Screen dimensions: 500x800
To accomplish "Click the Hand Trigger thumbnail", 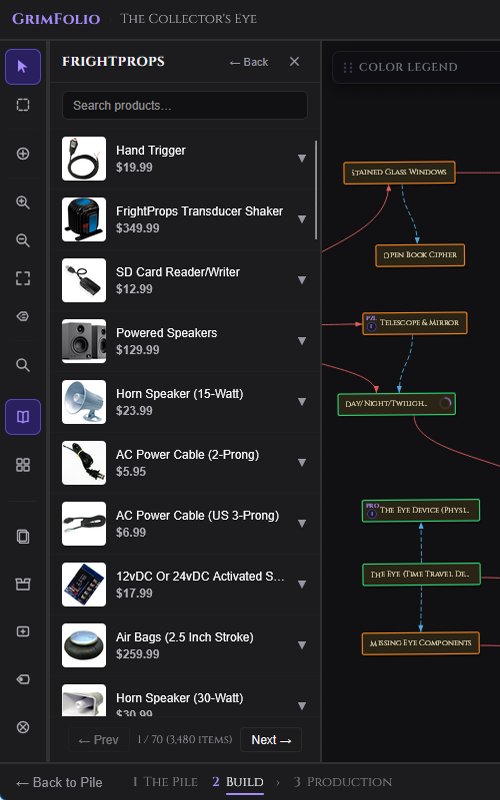I will [84, 159].
